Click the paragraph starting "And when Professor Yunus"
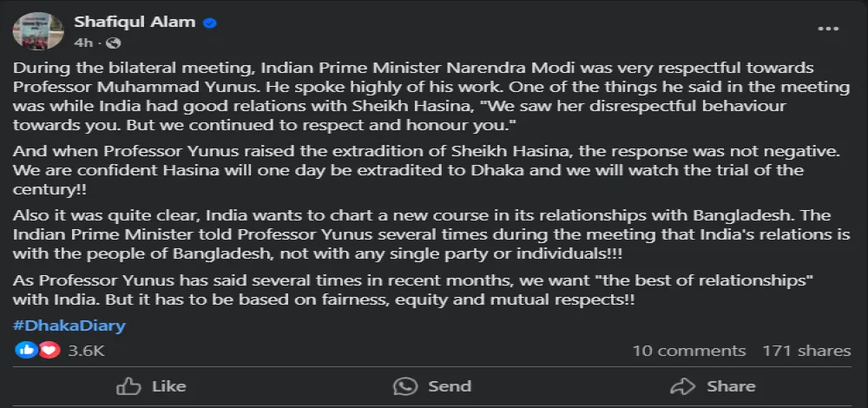This screenshot has height=408, width=868. [x=408, y=171]
